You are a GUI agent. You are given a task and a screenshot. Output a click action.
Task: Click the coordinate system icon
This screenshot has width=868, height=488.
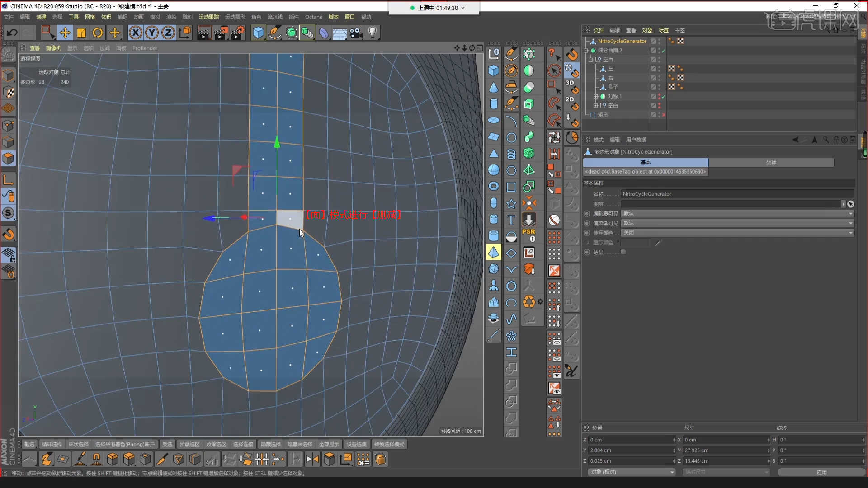(x=184, y=33)
